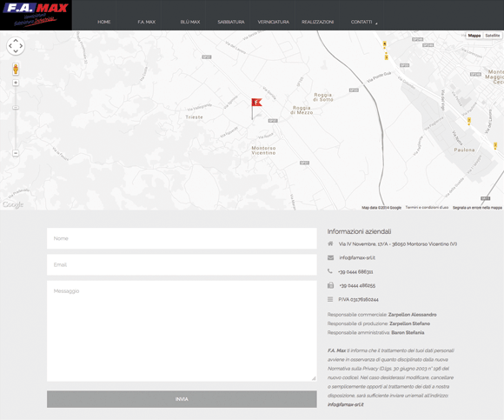Screen dimensions: 504x420
Task: Go to the REALIZZAZIONI page
Action: point(317,22)
